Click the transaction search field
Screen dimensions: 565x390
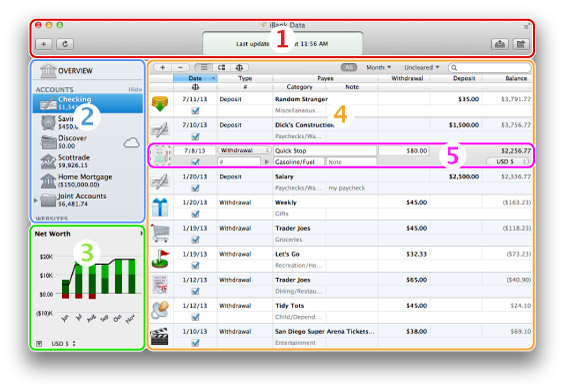tap(490, 67)
